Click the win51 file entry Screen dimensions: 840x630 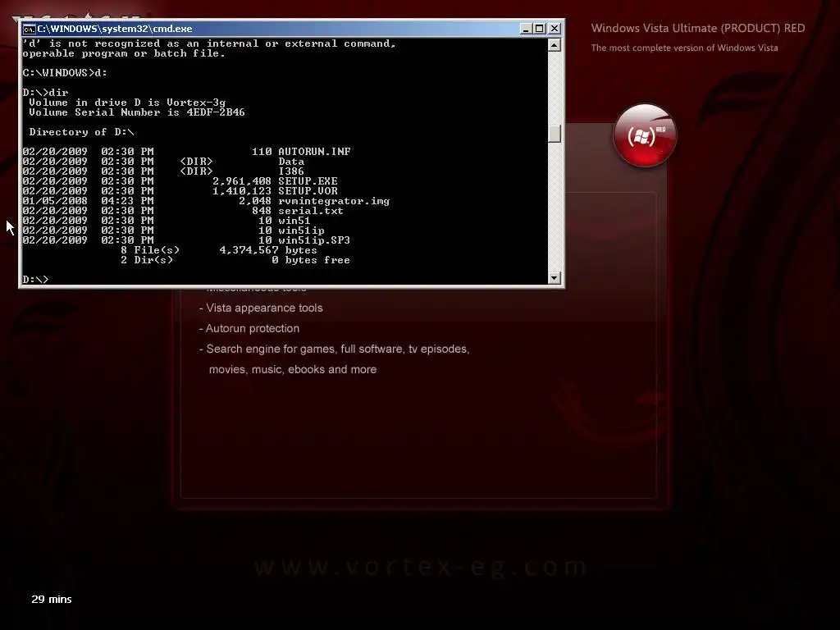pos(294,220)
